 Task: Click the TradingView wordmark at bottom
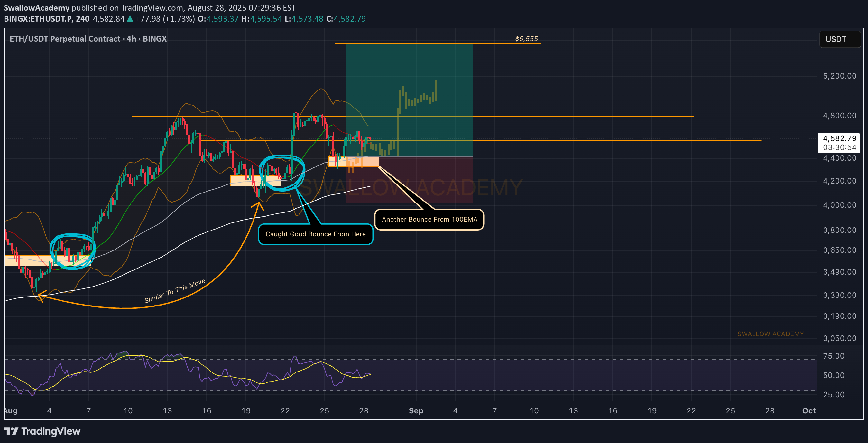click(51, 431)
